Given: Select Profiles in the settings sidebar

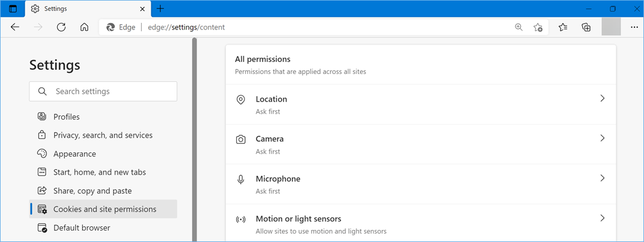Looking at the screenshot, I should (x=66, y=117).
